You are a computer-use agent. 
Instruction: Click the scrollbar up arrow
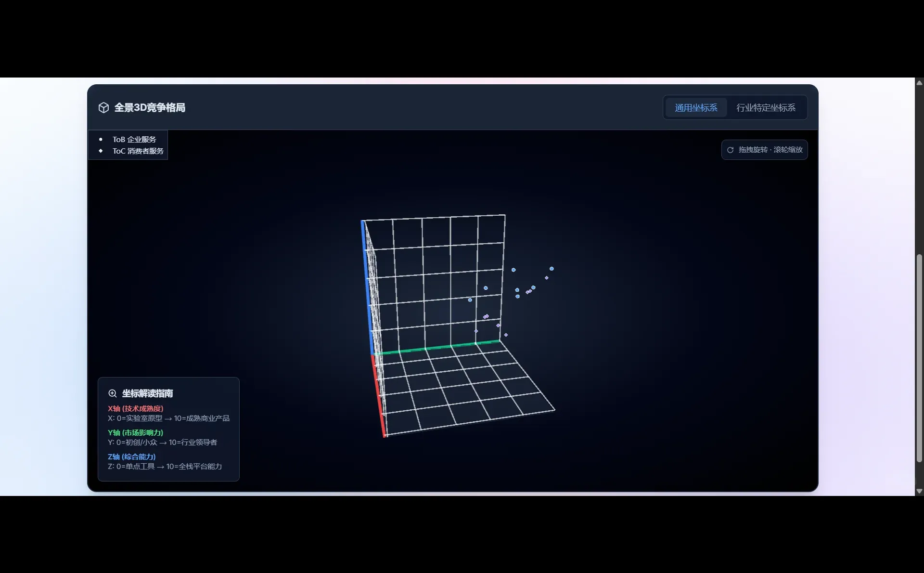919,83
